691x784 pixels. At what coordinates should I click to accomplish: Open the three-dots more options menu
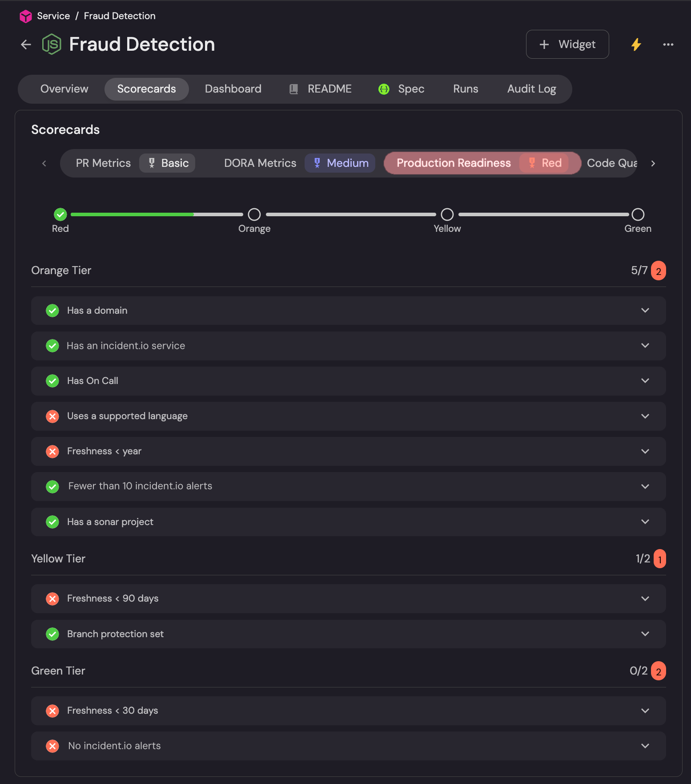pos(668,44)
